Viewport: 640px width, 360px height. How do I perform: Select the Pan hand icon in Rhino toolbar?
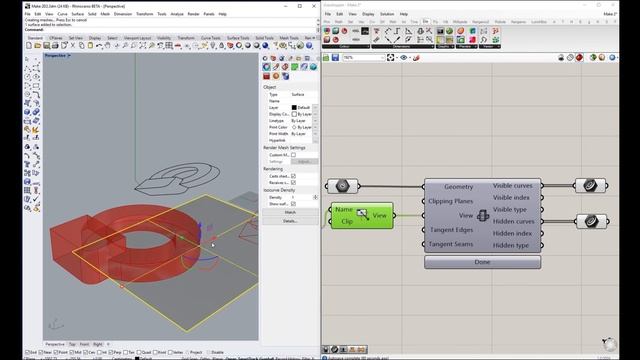(108, 46)
